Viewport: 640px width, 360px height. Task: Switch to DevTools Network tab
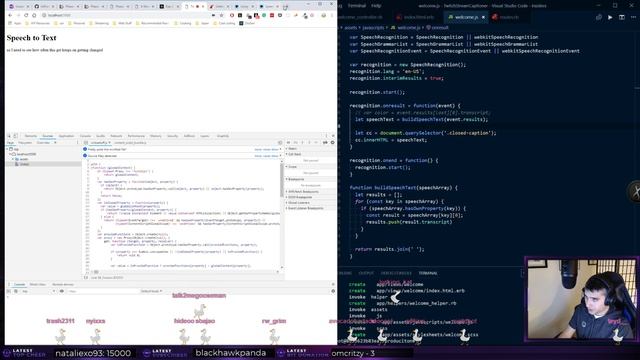[116, 136]
